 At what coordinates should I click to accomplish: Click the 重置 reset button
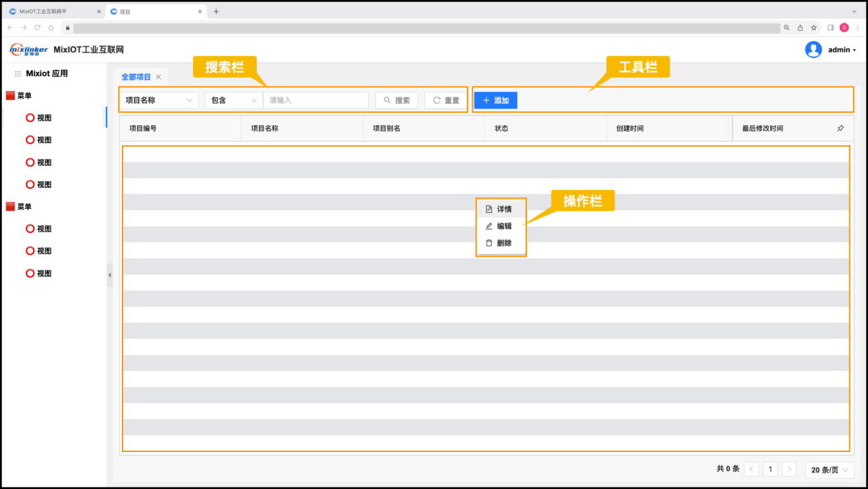click(x=446, y=100)
